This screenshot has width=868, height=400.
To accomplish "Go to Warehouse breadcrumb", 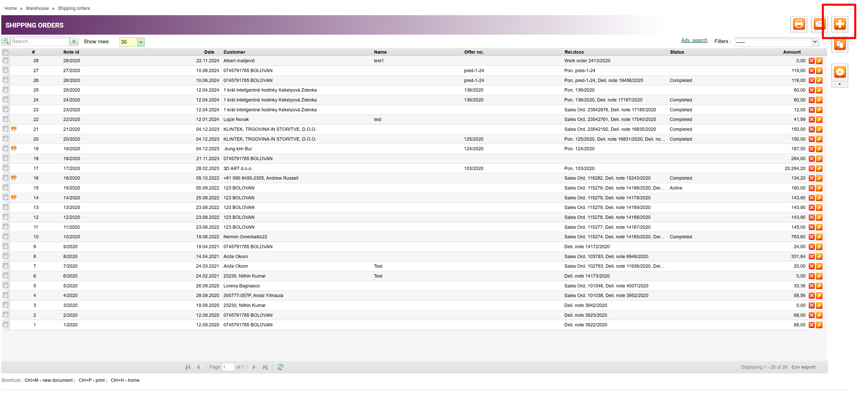I will (37, 8).
